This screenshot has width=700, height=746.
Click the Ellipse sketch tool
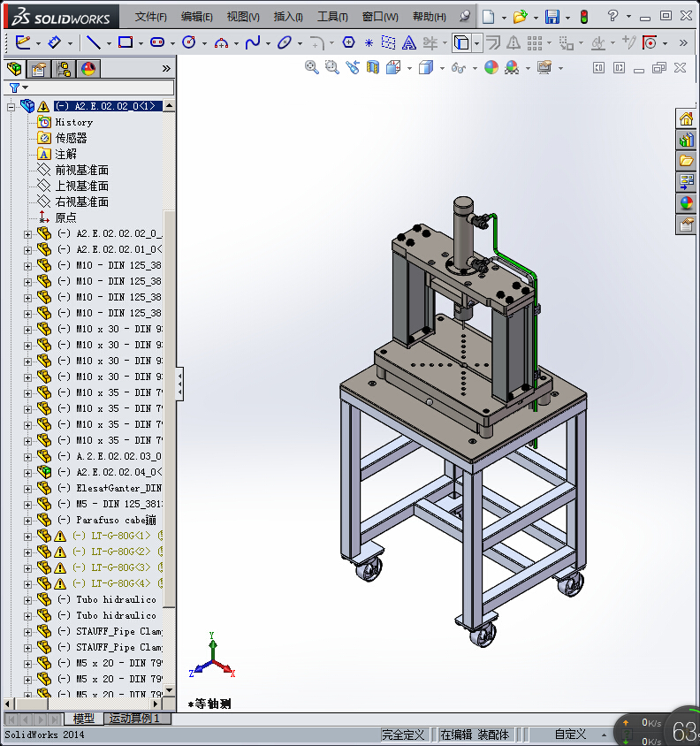click(284, 42)
